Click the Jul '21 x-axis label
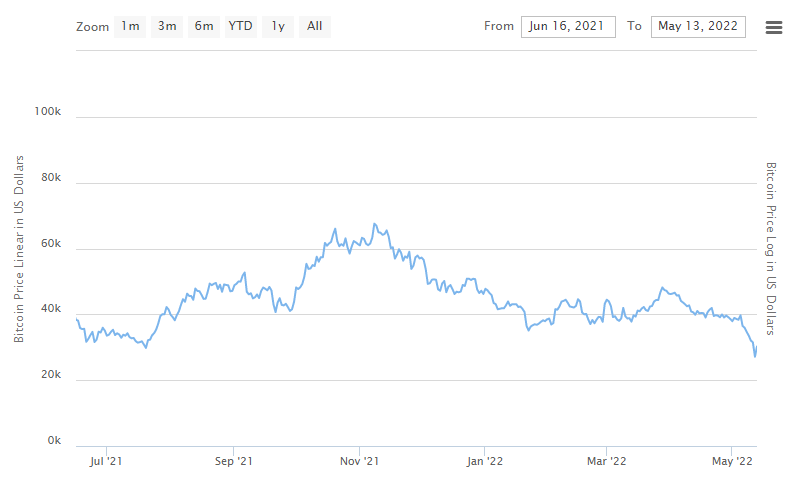Viewport: 804px width, 485px height. [x=106, y=461]
